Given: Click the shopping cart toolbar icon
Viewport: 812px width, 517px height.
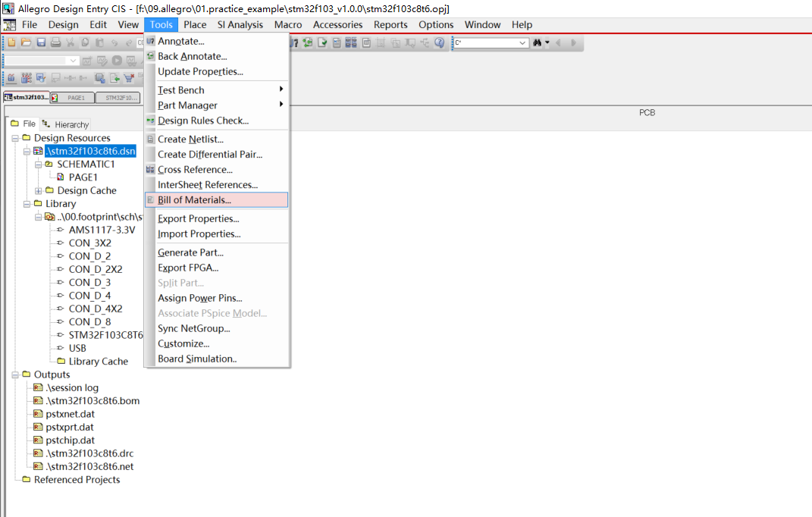Looking at the screenshot, I should [x=129, y=78].
